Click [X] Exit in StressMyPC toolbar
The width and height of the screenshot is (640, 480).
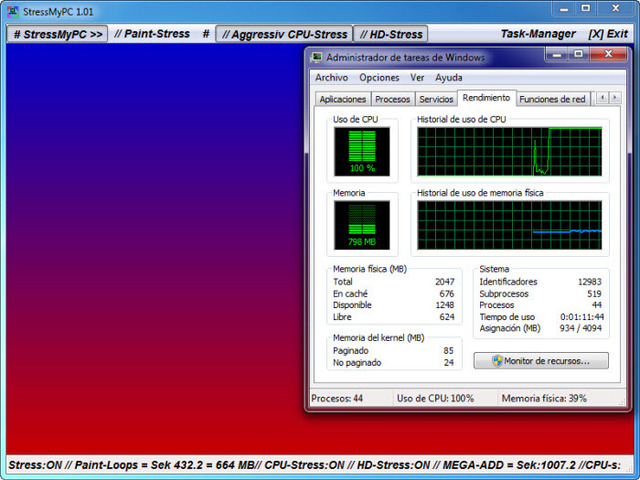point(608,34)
